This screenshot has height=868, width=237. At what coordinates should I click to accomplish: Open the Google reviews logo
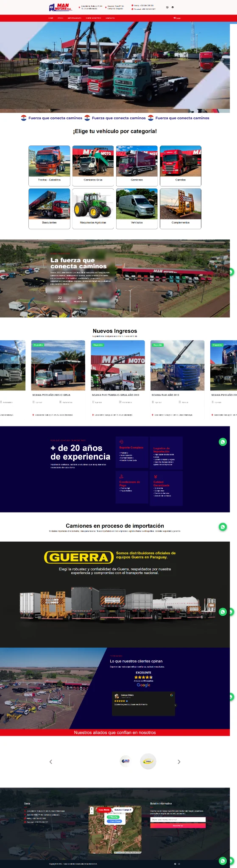click(143, 685)
